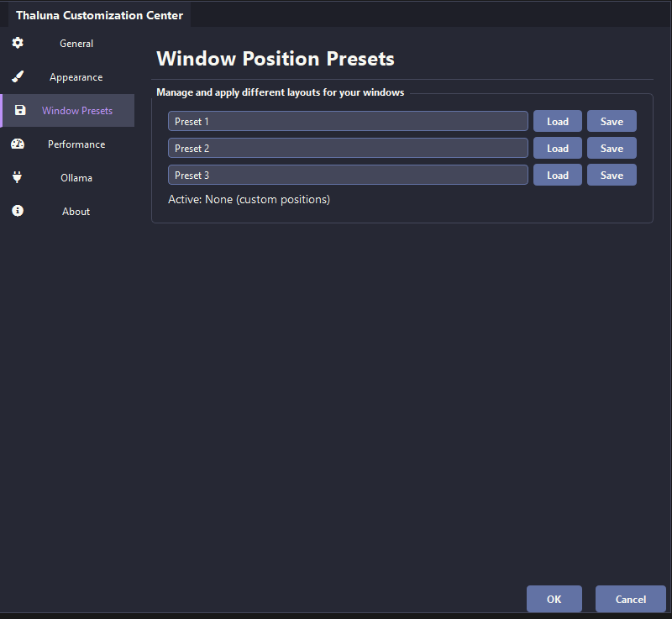Click the speedometer icon next to Performance
The image size is (672, 619).
tap(18, 144)
